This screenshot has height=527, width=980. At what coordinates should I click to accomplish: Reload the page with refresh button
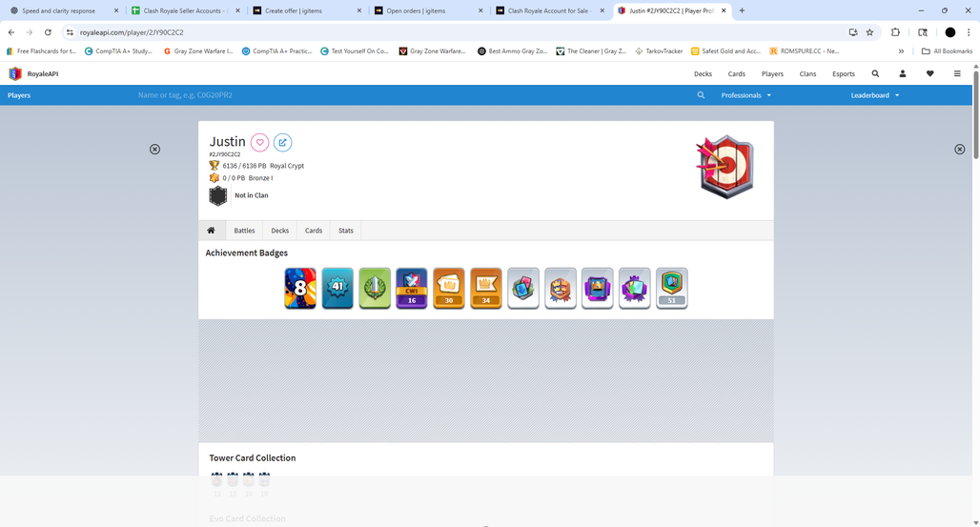tap(48, 32)
